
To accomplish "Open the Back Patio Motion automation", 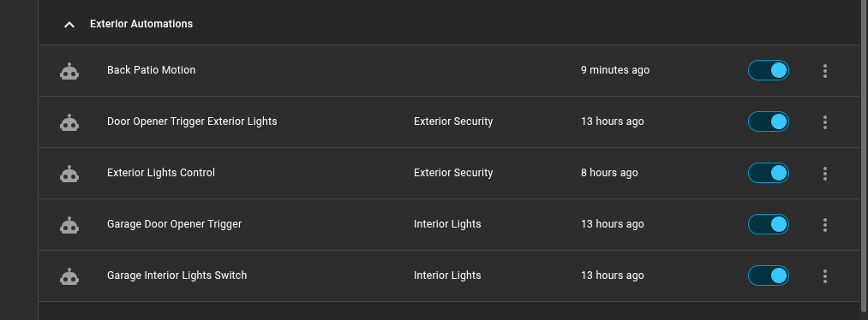I will pos(151,70).
